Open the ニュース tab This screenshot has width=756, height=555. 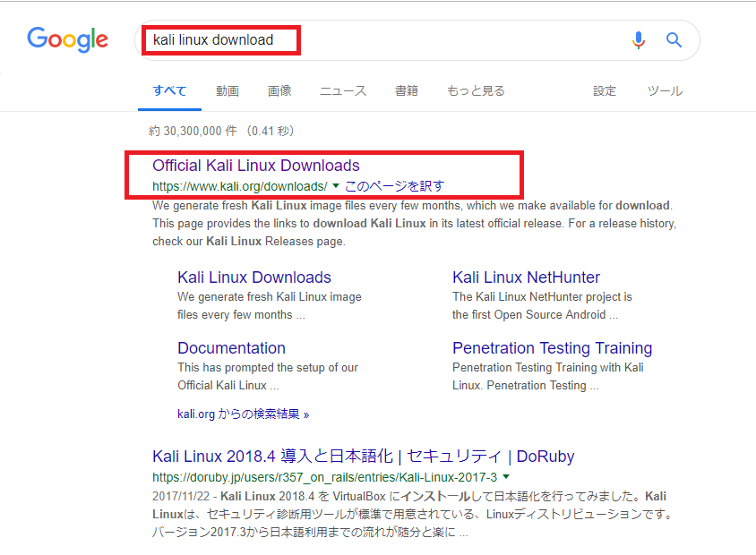pos(343,90)
